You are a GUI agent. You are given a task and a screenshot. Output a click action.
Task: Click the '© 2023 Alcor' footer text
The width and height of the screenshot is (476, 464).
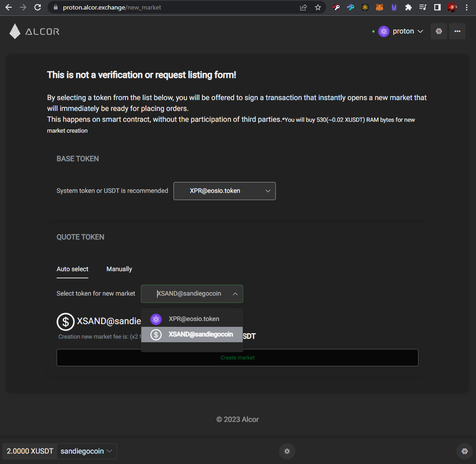pyautogui.click(x=237, y=419)
